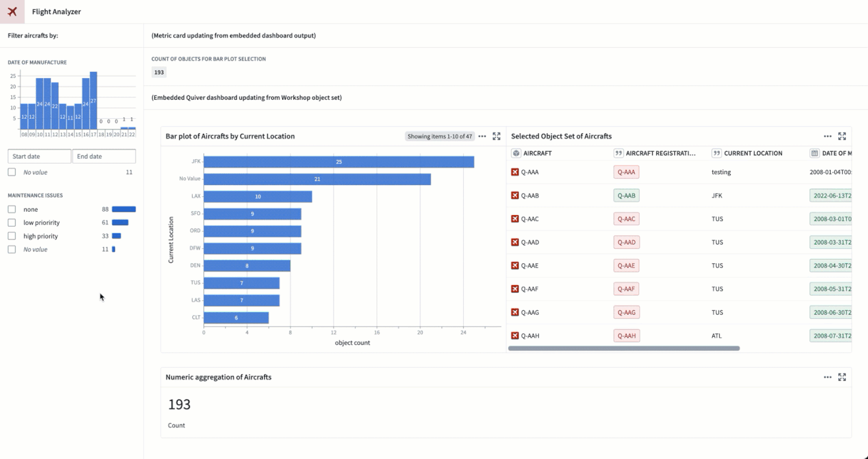Click the quote icon beside CURRENT LOCATION header

717,153
